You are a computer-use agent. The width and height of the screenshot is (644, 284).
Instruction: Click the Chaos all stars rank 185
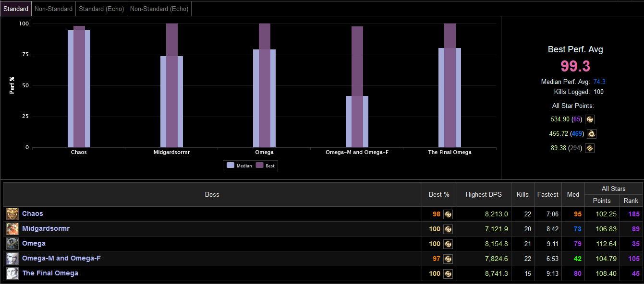(x=633, y=214)
